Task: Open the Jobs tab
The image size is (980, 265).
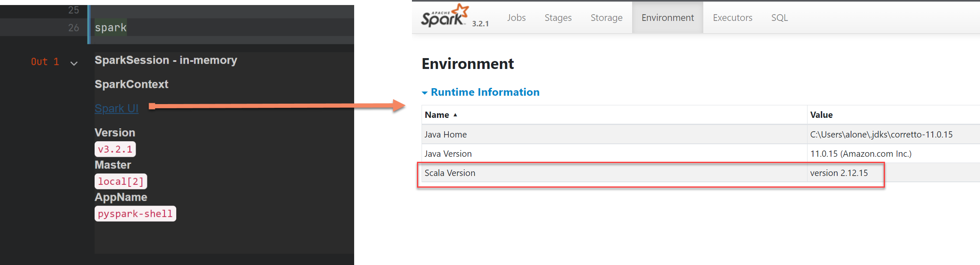Action: (516, 18)
